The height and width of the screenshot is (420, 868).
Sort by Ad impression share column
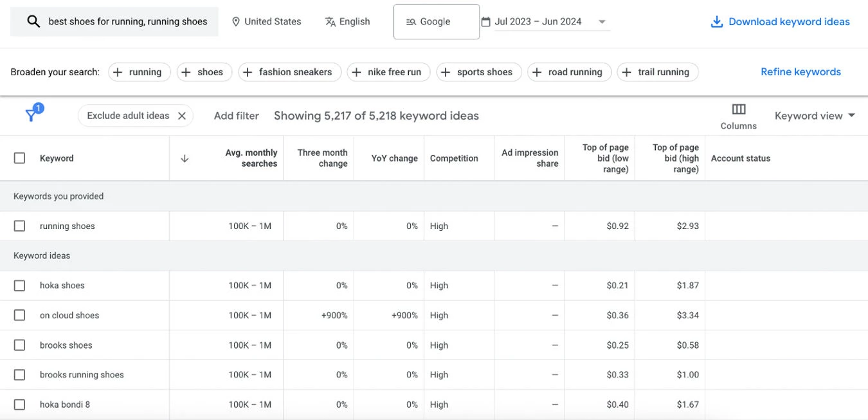click(530, 158)
